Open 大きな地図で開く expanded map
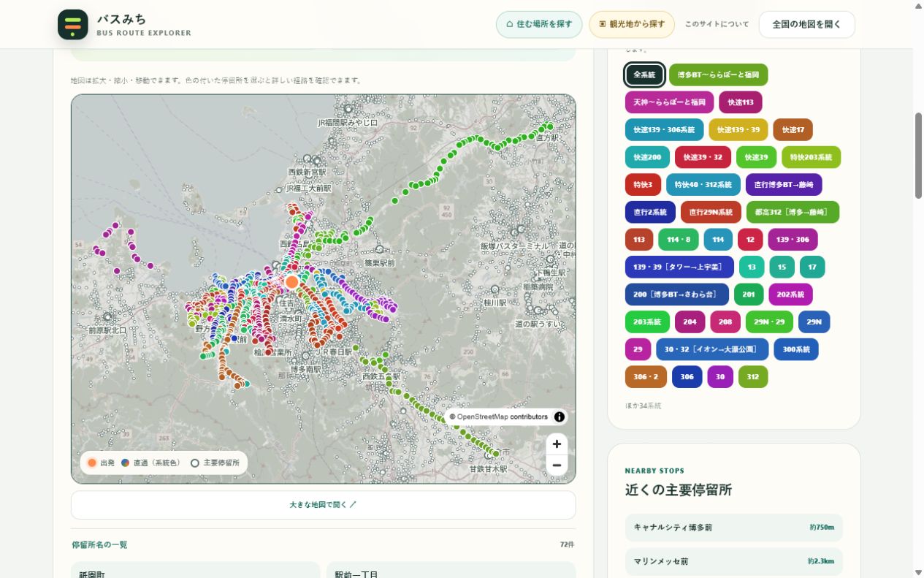924x578 pixels. 323,505
